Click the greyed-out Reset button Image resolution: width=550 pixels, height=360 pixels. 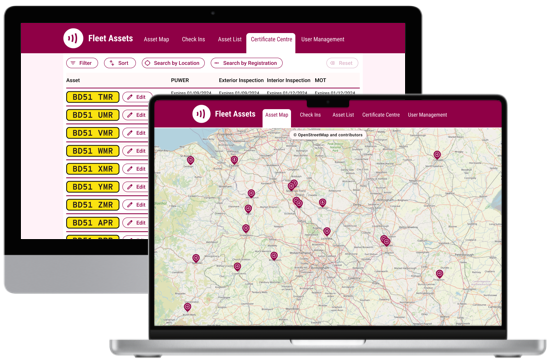(x=342, y=63)
